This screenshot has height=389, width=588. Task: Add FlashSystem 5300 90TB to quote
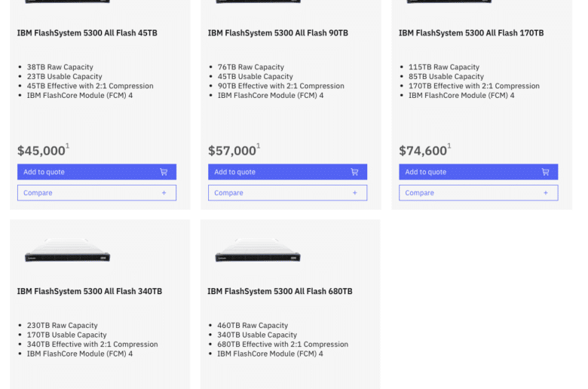pyautogui.click(x=288, y=172)
